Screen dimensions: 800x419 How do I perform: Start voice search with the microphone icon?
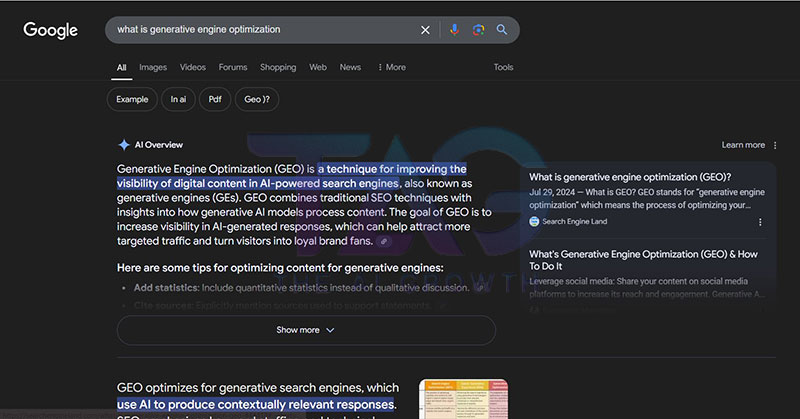(454, 30)
